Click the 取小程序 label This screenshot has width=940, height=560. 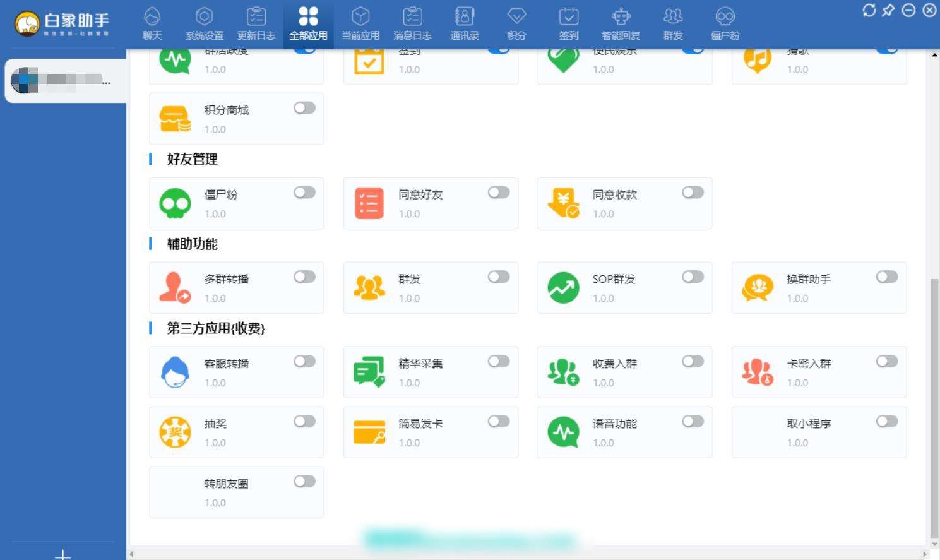point(809,424)
